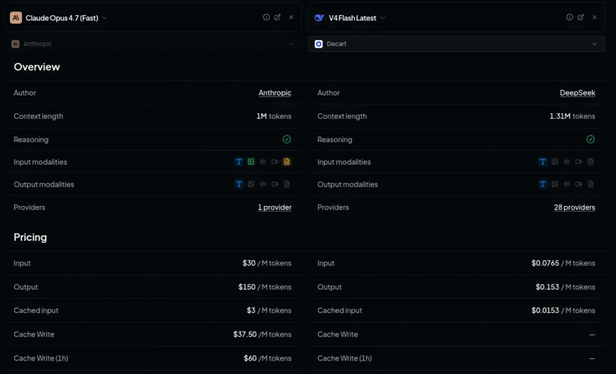Image resolution: width=616 pixels, height=374 pixels.
Task: Click Claude output modalities audio icon
Action: point(263,184)
